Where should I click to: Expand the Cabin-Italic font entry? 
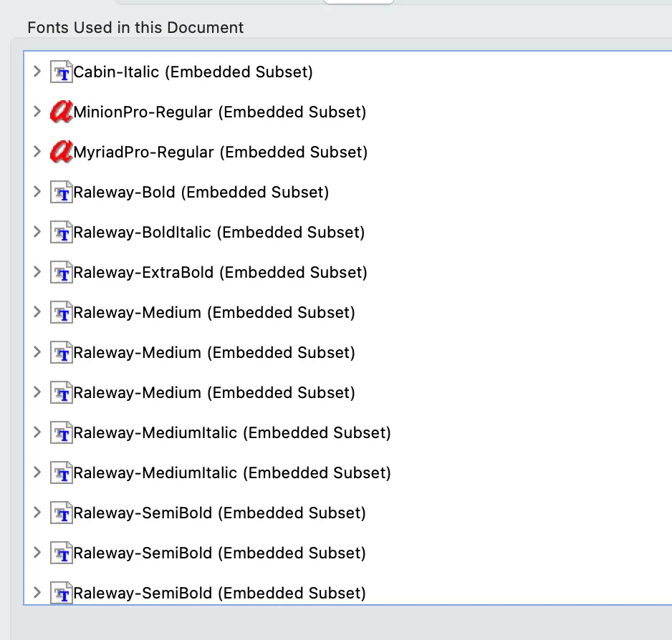pos(37,72)
